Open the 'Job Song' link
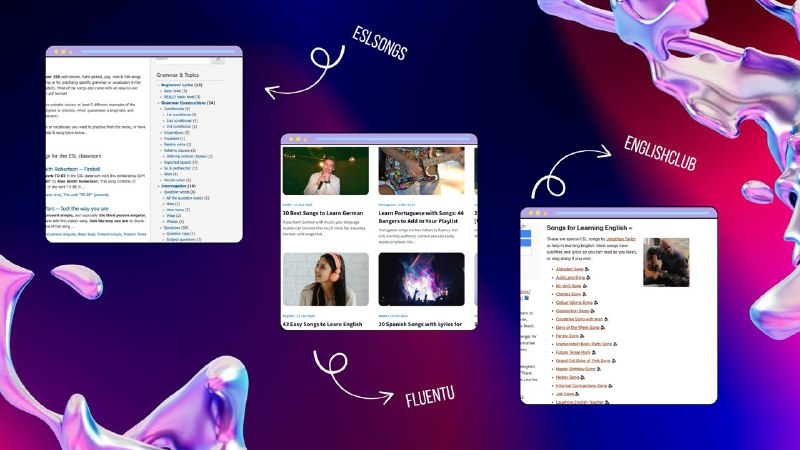The image size is (800, 450). tap(565, 394)
